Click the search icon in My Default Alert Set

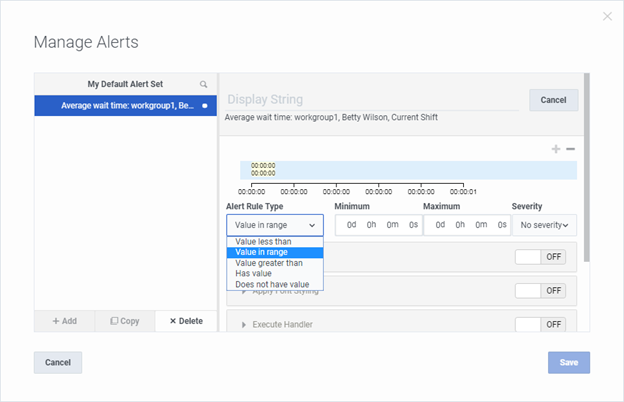point(204,85)
